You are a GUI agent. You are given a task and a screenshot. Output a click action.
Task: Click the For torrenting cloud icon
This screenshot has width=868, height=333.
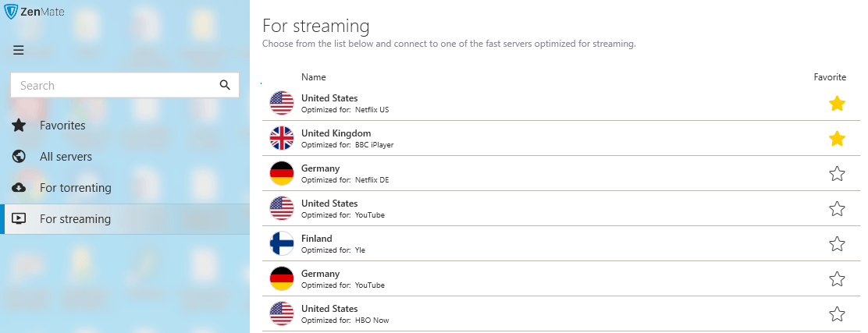coord(19,188)
